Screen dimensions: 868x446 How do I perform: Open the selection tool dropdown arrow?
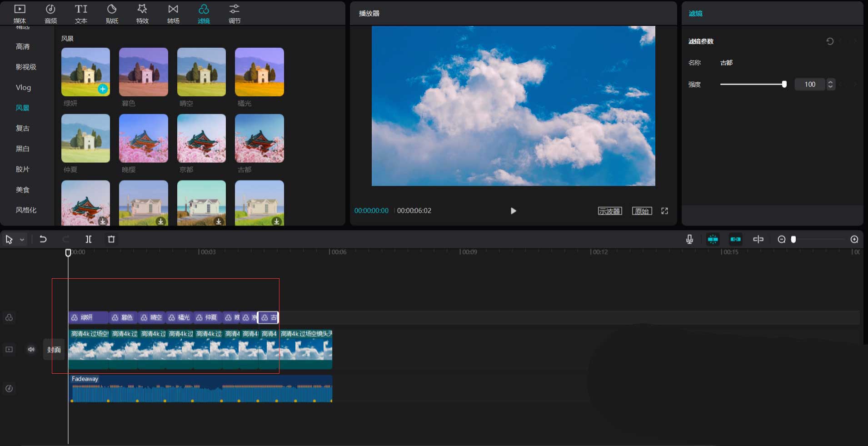[22, 240]
